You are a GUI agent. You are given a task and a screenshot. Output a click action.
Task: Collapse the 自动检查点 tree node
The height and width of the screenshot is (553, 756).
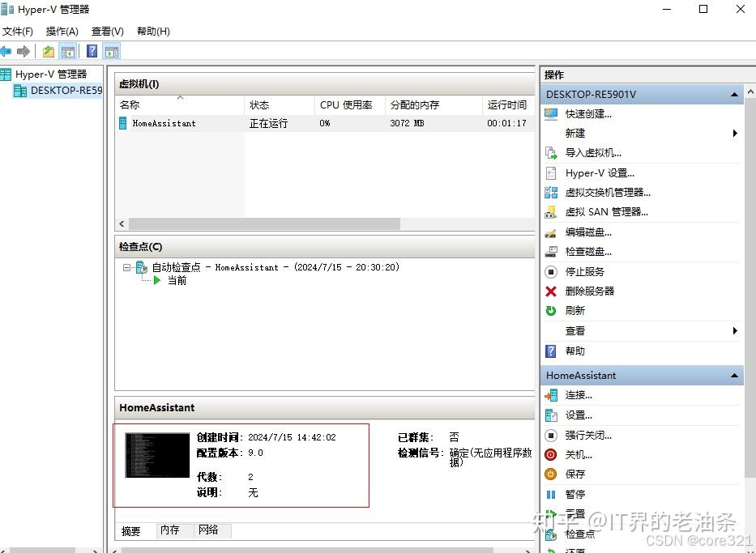tap(126, 267)
